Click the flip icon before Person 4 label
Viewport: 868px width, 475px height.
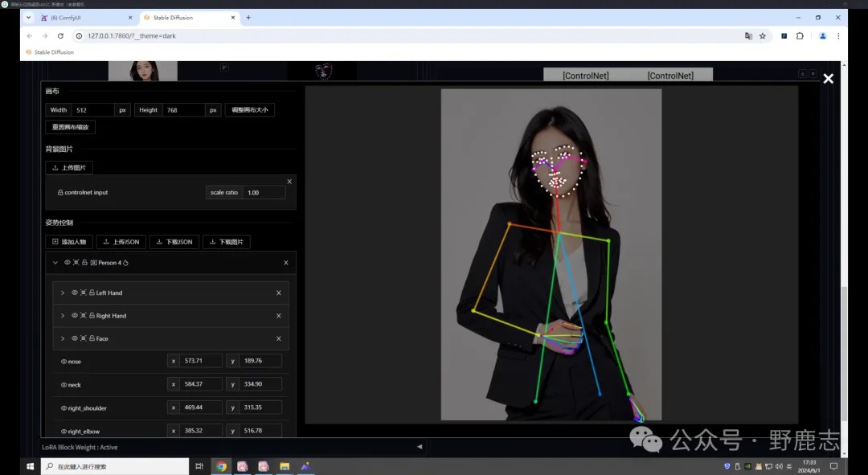point(93,262)
